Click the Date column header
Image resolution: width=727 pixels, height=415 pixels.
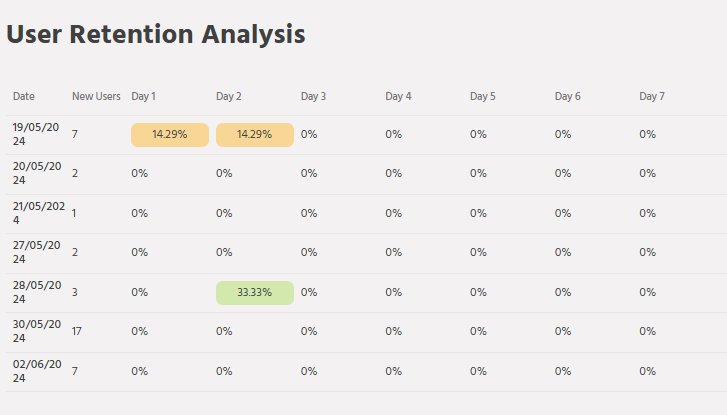tap(24, 96)
